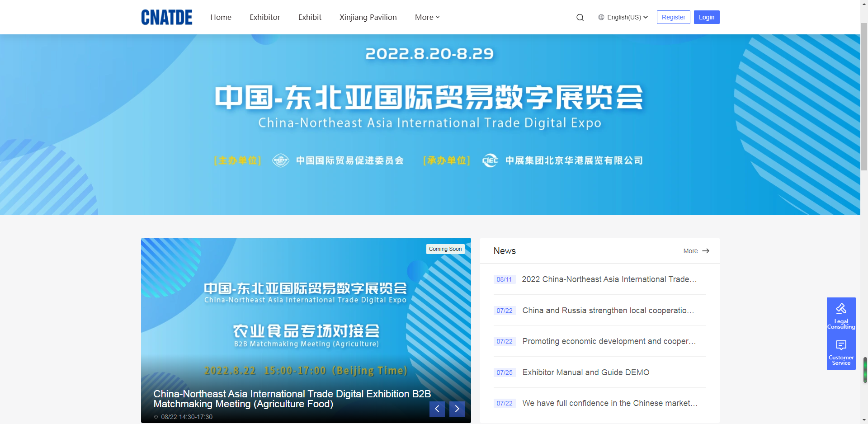Open the Exhibit menu item
The image size is (868, 424).
[310, 17]
